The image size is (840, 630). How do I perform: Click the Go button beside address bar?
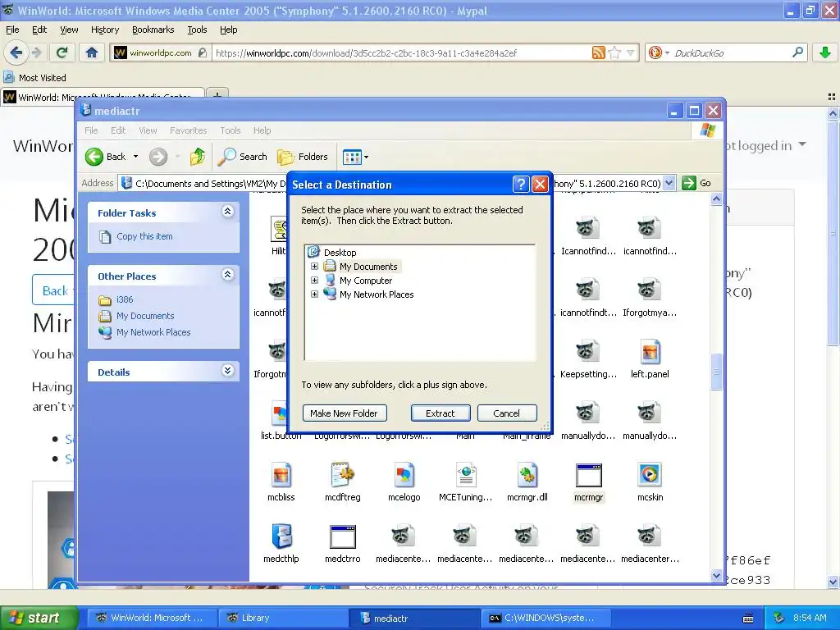[696, 183]
